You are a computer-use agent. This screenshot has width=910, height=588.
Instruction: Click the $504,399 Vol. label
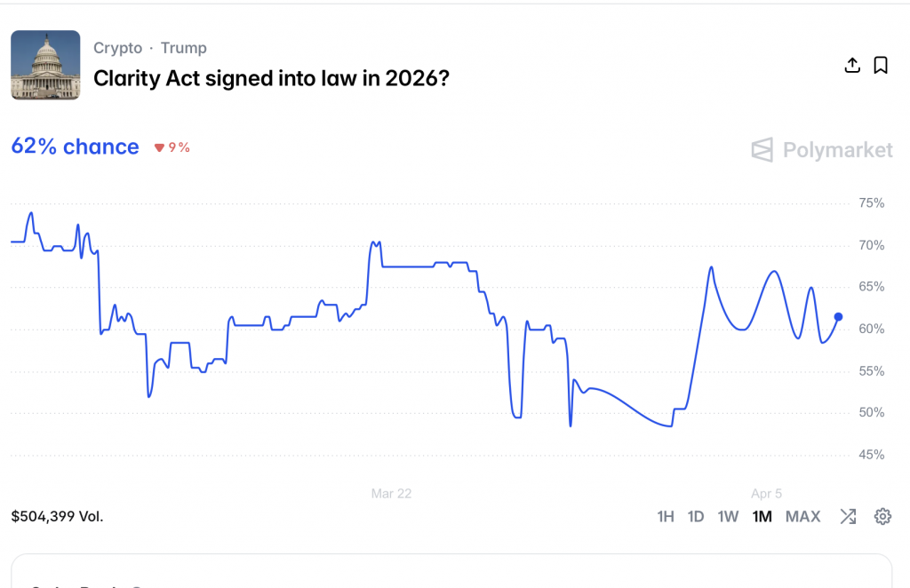tap(57, 516)
